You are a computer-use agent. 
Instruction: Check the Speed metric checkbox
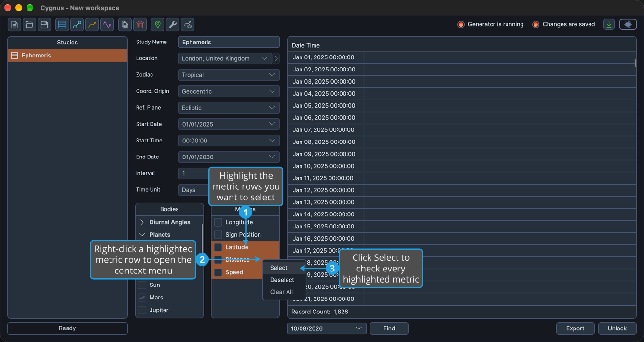pos(218,272)
